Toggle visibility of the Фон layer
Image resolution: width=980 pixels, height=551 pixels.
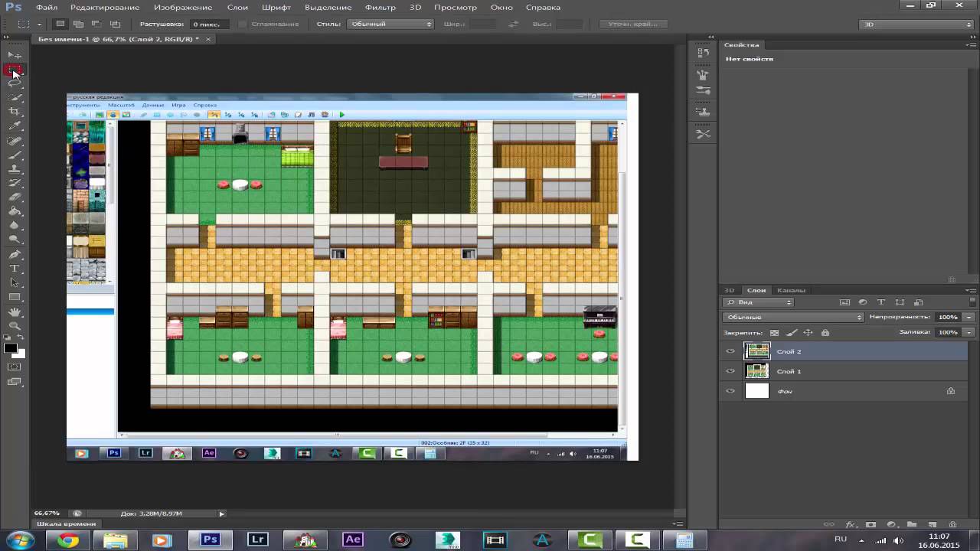(730, 391)
